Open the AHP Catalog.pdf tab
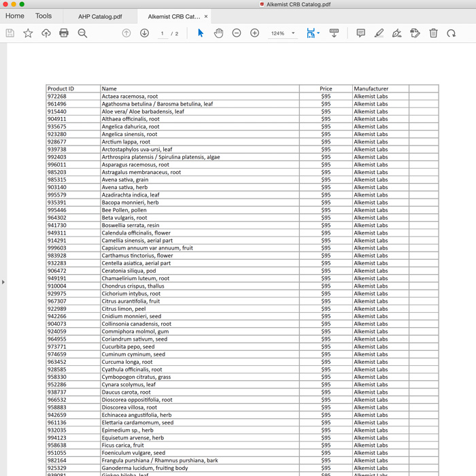This screenshot has width=476, height=476. pos(100,16)
